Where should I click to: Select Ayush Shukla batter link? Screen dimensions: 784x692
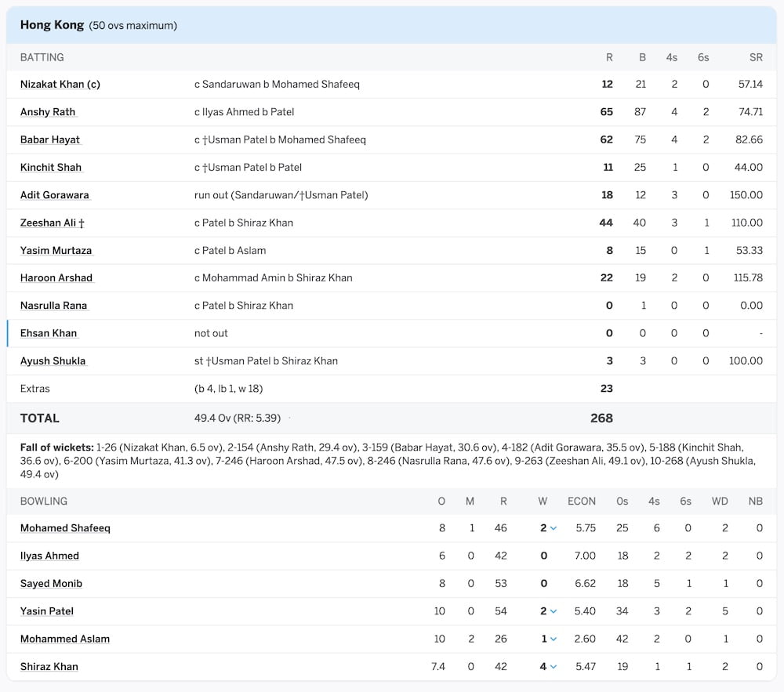(53, 361)
